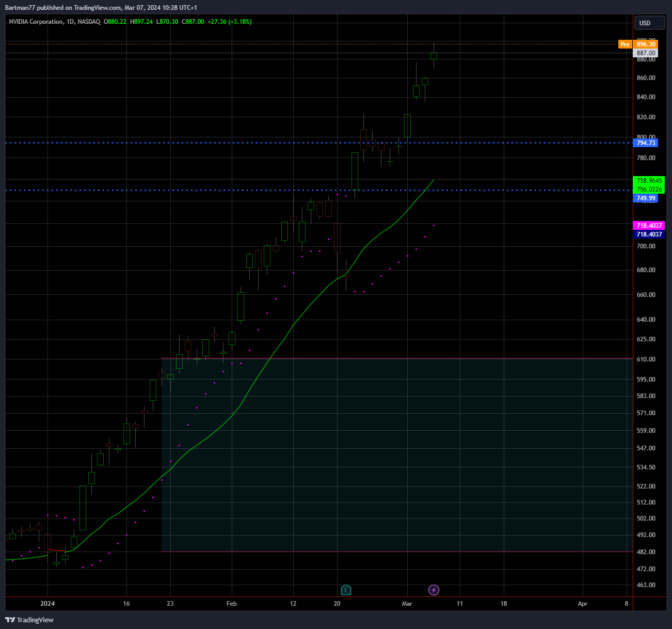Viewport: 672px width, 629px height.
Task: Click the 492.00 price axis label
Action: pos(646,535)
